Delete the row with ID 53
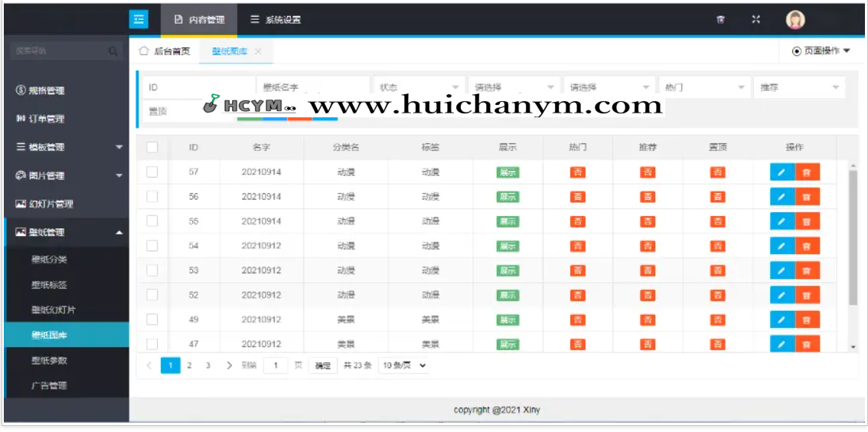The width and height of the screenshot is (868, 432). [807, 271]
